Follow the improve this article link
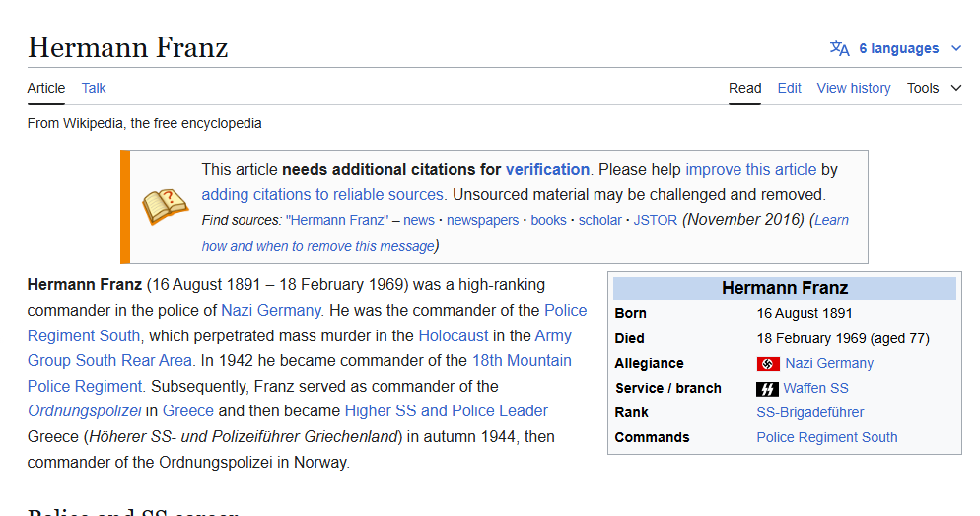This screenshot has width=980, height=516. click(x=751, y=170)
